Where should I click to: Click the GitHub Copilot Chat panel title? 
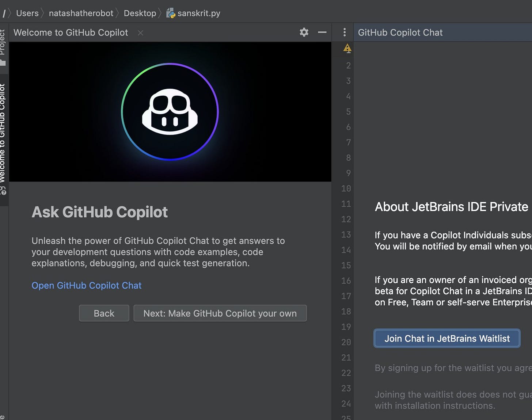(x=400, y=33)
